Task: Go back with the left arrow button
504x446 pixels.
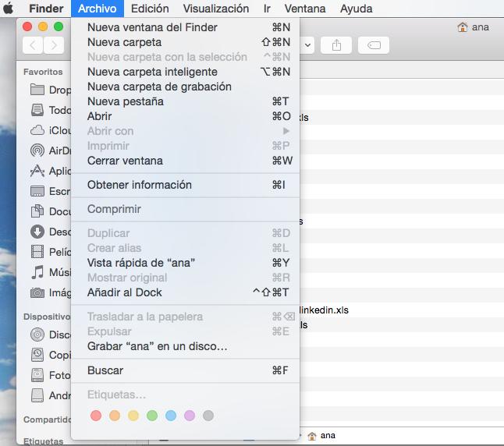Action: tap(33, 45)
